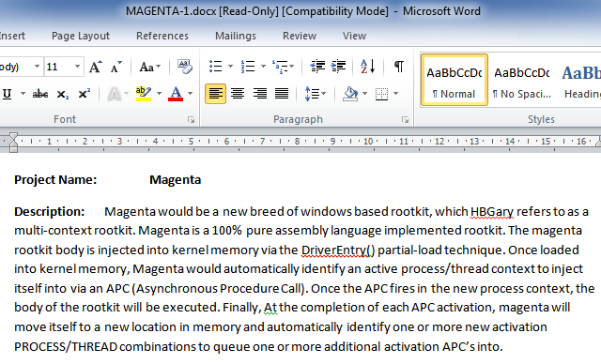Apply yellow Text Highlight Color
The width and height of the screenshot is (601, 364).
click(144, 94)
